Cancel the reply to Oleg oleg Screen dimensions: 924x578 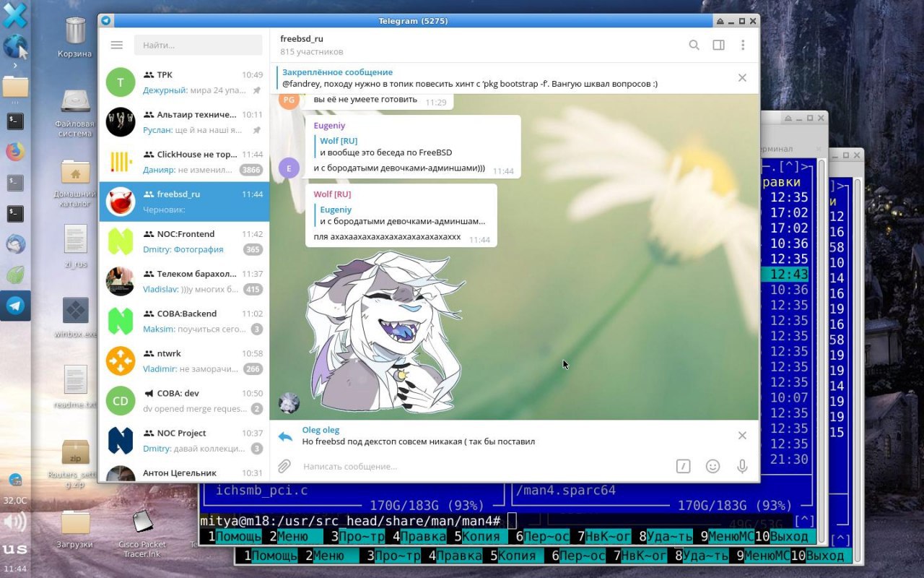pyautogui.click(x=742, y=436)
